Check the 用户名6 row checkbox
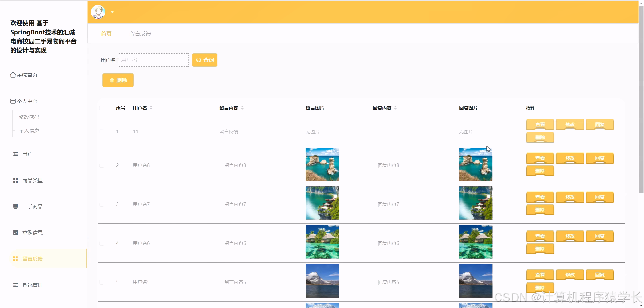The height and width of the screenshot is (308, 644). click(102, 243)
